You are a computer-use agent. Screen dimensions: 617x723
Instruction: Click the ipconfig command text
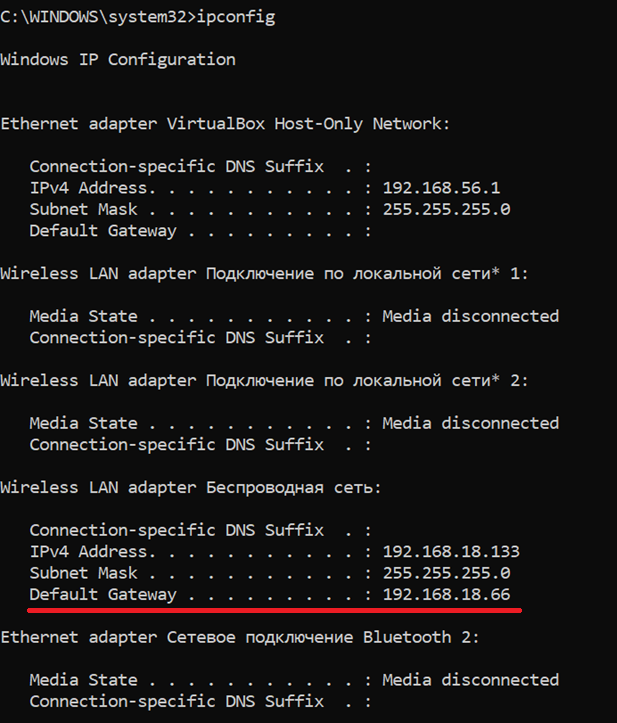click(236, 18)
